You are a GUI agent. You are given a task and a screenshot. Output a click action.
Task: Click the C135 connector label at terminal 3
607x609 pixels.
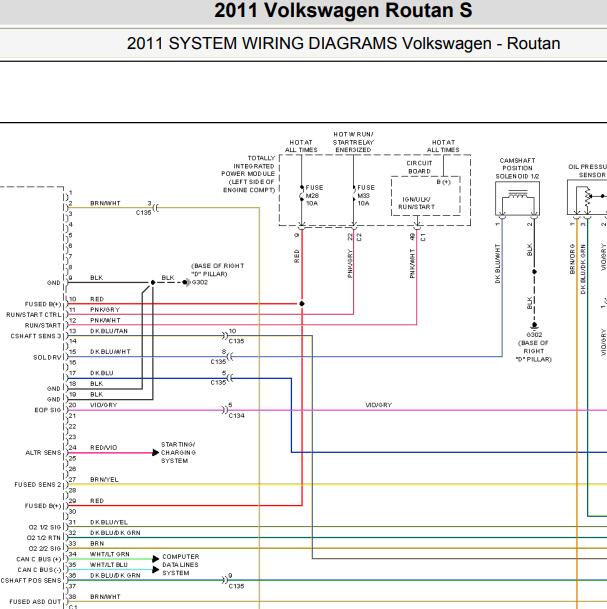[x=144, y=212]
